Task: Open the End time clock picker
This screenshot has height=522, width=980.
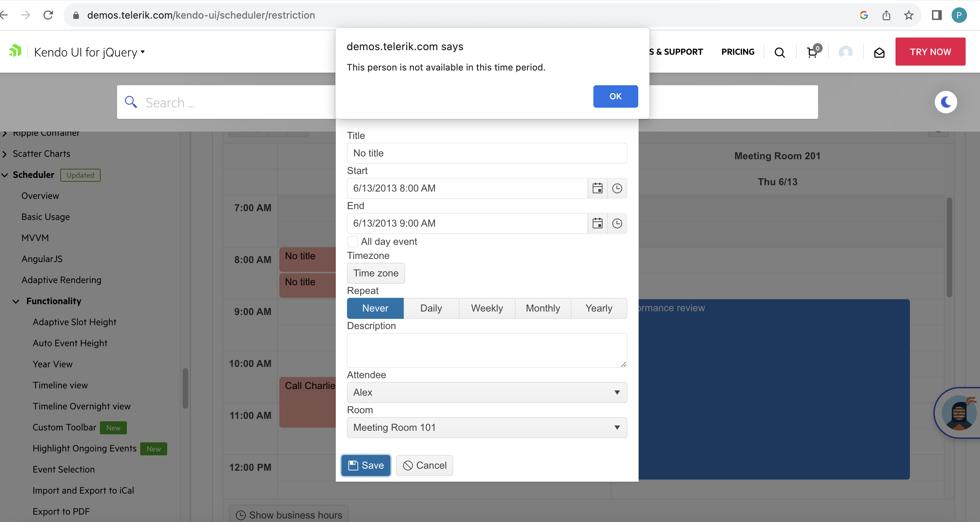Action: tap(617, 223)
